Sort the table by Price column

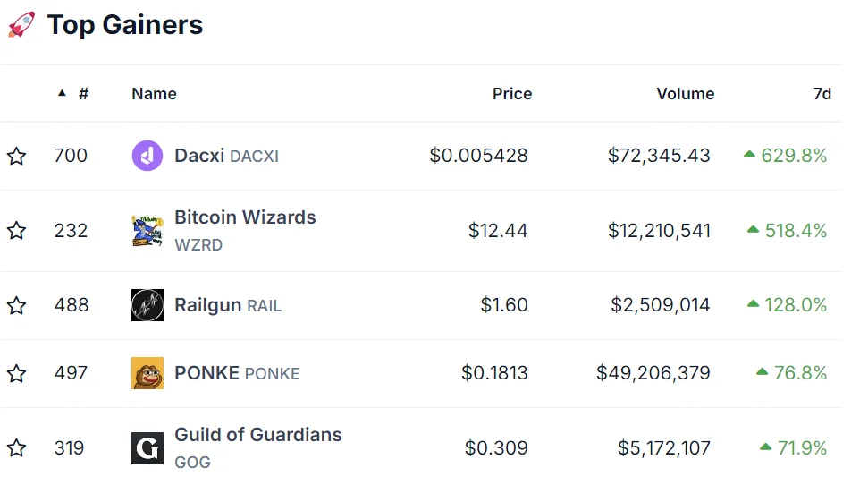[x=512, y=94]
